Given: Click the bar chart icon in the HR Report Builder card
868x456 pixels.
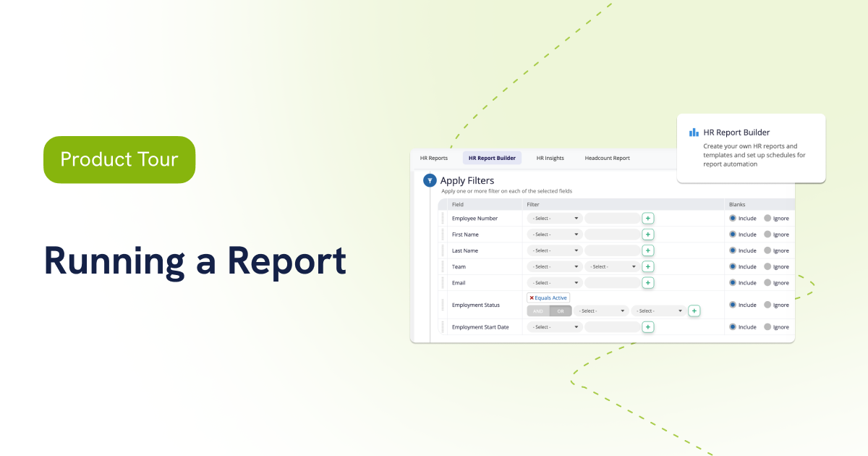Looking at the screenshot, I should tap(694, 132).
